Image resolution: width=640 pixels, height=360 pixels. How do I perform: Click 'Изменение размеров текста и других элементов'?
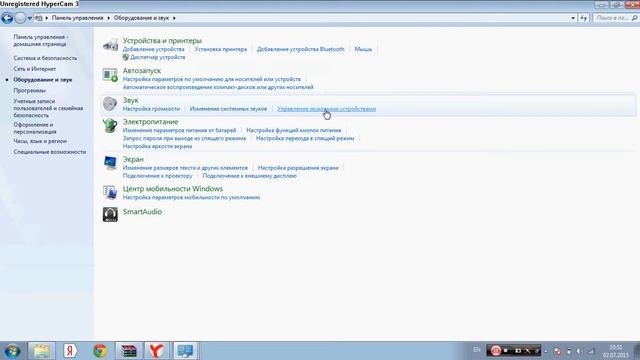185,168
